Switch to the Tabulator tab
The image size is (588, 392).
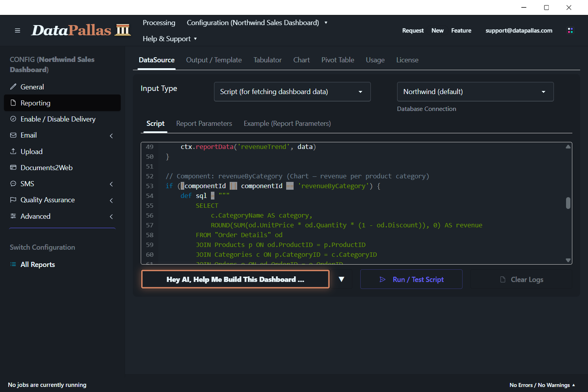point(267,60)
